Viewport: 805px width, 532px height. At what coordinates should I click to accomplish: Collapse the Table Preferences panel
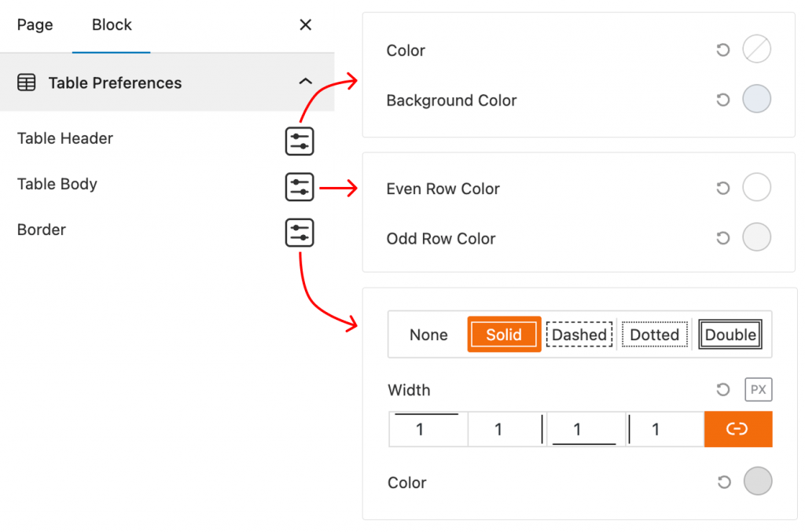point(306,82)
